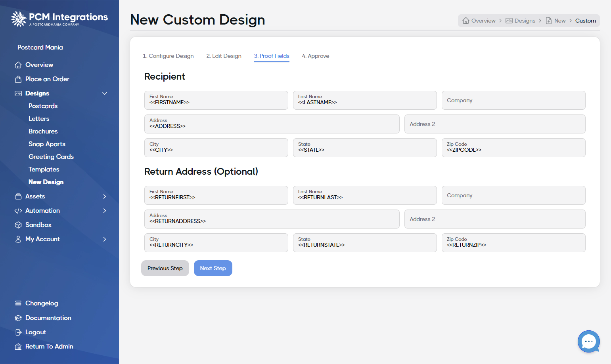Click the Next Step button
Screen dimensions: 611x364
(x=213, y=268)
